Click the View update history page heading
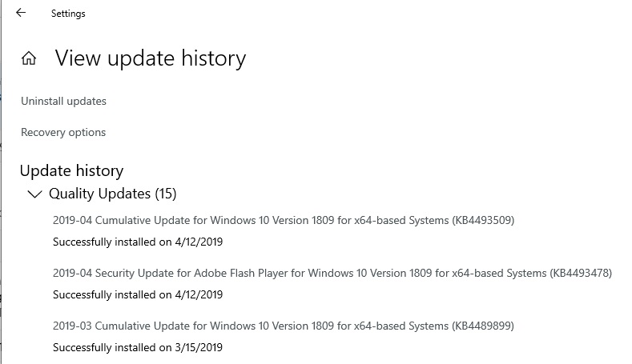This screenshot has width=632, height=364. [x=150, y=58]
